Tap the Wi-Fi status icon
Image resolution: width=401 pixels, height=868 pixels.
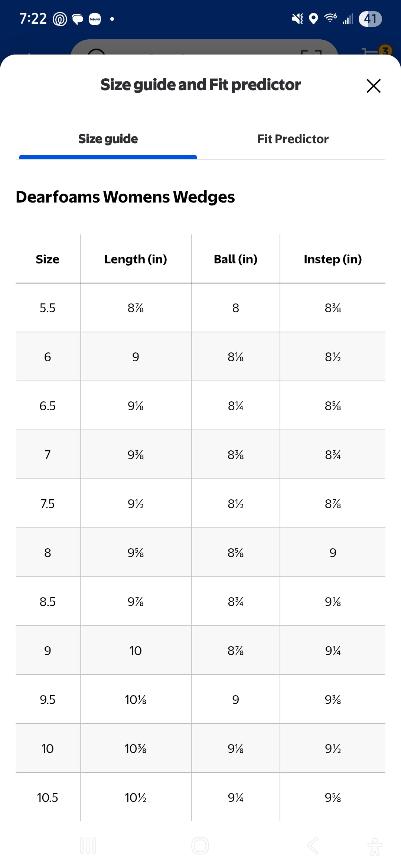click(x=330, y=18)
